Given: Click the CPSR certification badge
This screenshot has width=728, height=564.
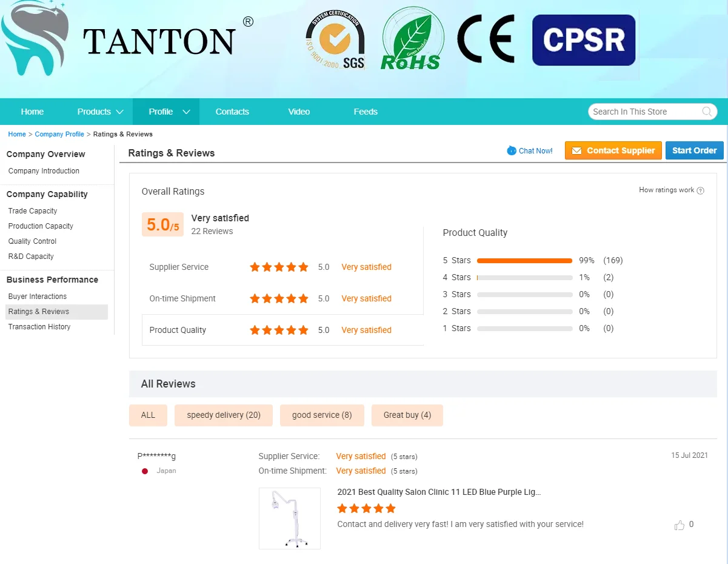Looking at the screenshot, I should click(583, 40).
